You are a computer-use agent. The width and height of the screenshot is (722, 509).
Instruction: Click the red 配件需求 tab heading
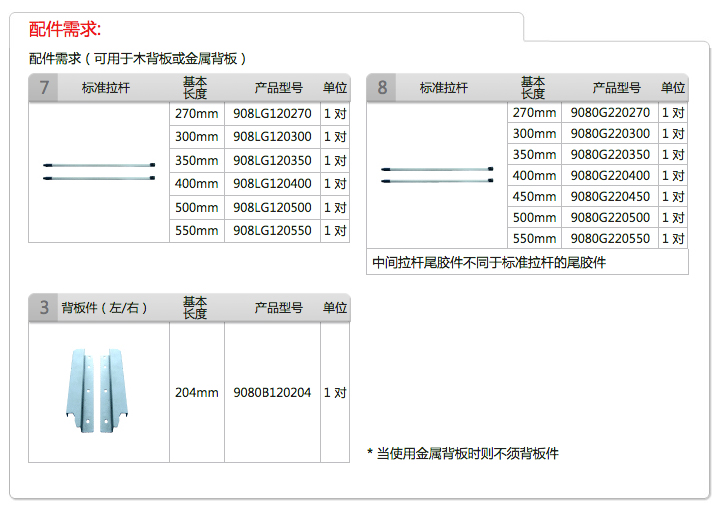point(65,29)
